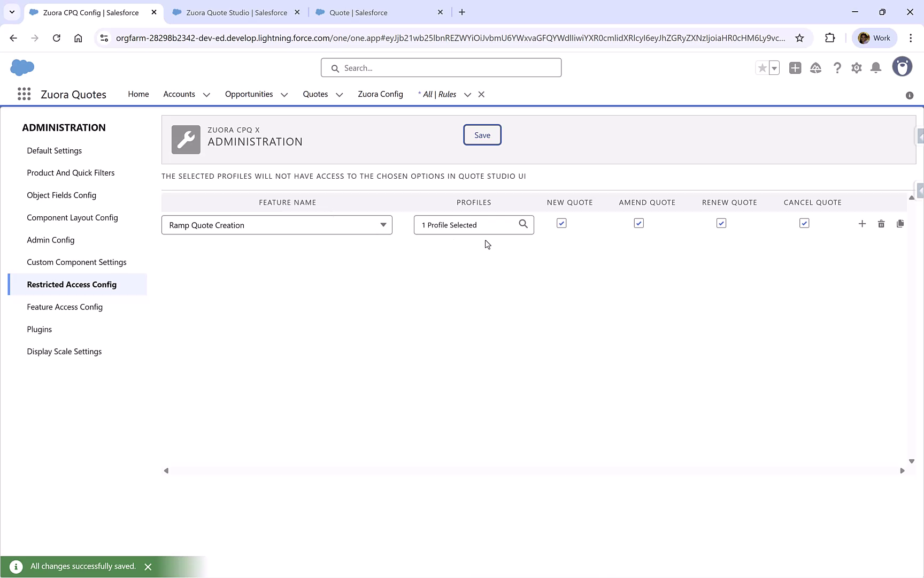Image resolution: width=924 pixels, height=578 pixels.
Task: Expand the Ramp Quote Creation feature dropdown
Action: (x=383, y=225)
